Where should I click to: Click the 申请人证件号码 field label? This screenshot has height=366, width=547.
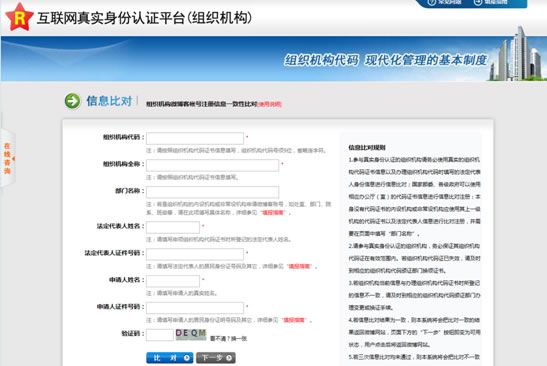[x=120, y=306]
